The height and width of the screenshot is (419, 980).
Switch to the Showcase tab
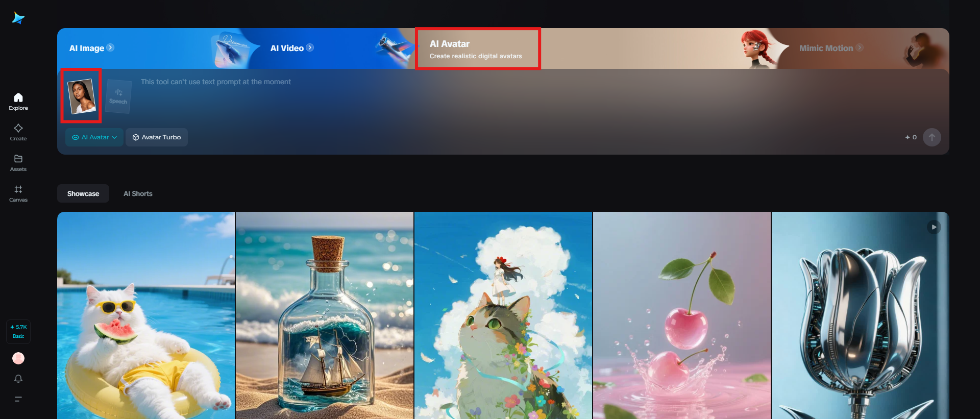[83, 193]
